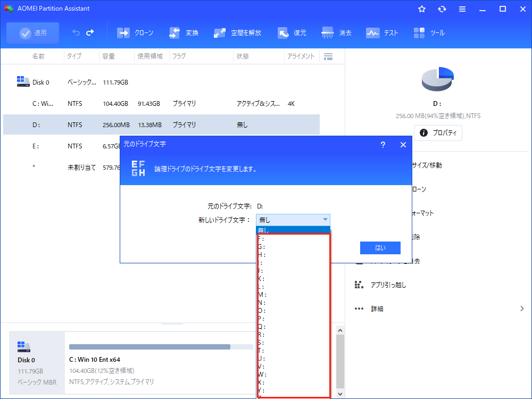This screenshot has height=399, width=532.
Task: Click the scroll down arrow in disk map
Action: click(x=340, y=394)
